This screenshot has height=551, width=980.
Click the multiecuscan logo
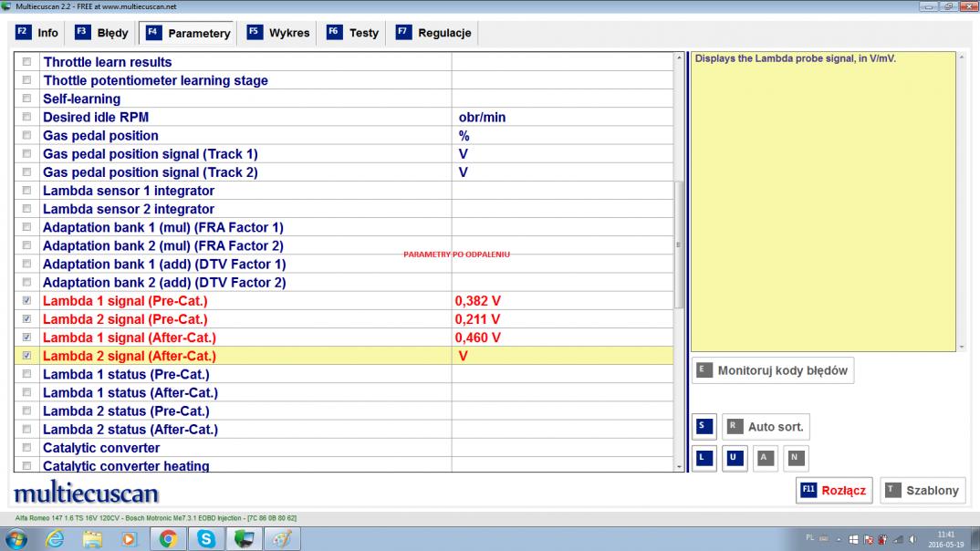87,493
